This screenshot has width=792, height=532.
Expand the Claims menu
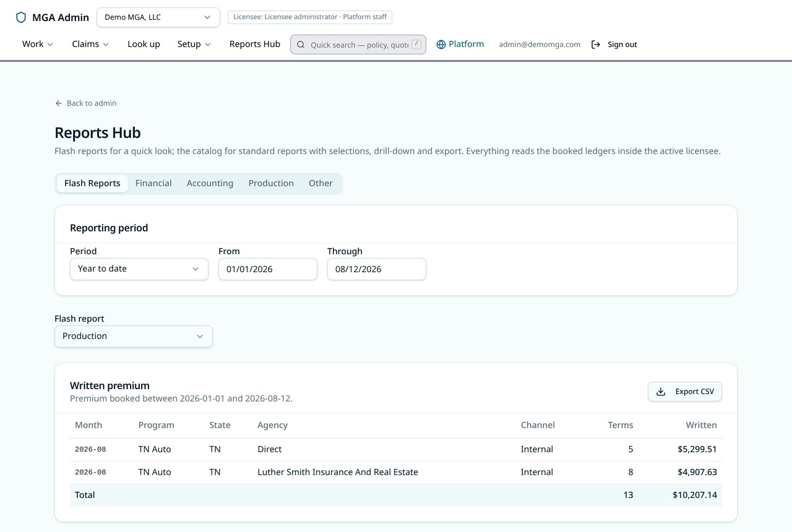click(x=90, y=44)
